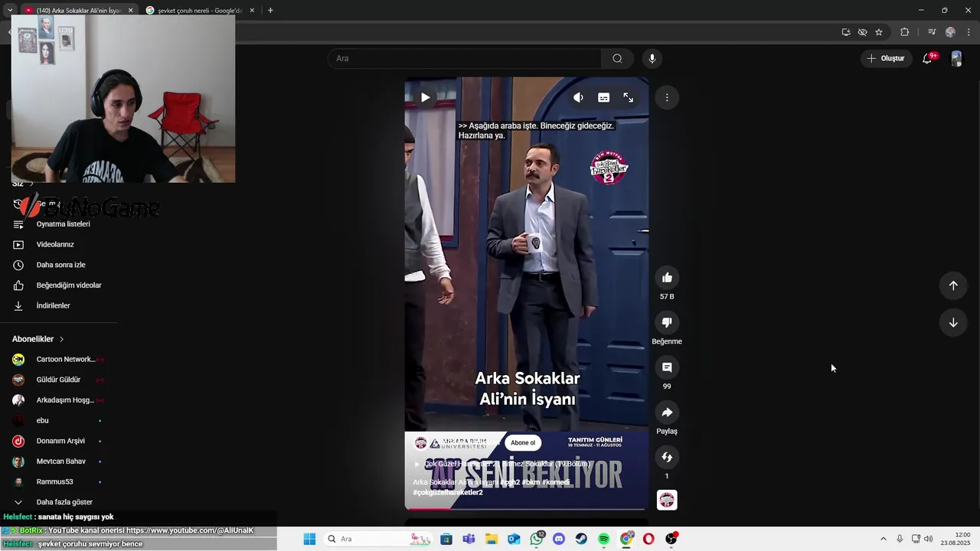Switch the Short to fullscreen mode

pyautogui.click(x=628, y=97)
